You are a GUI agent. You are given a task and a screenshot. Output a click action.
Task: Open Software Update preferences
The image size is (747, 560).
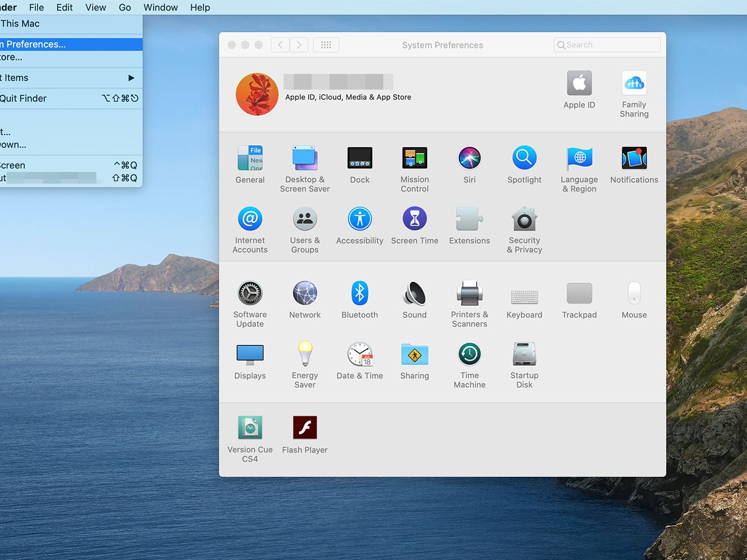pos(250,294)
